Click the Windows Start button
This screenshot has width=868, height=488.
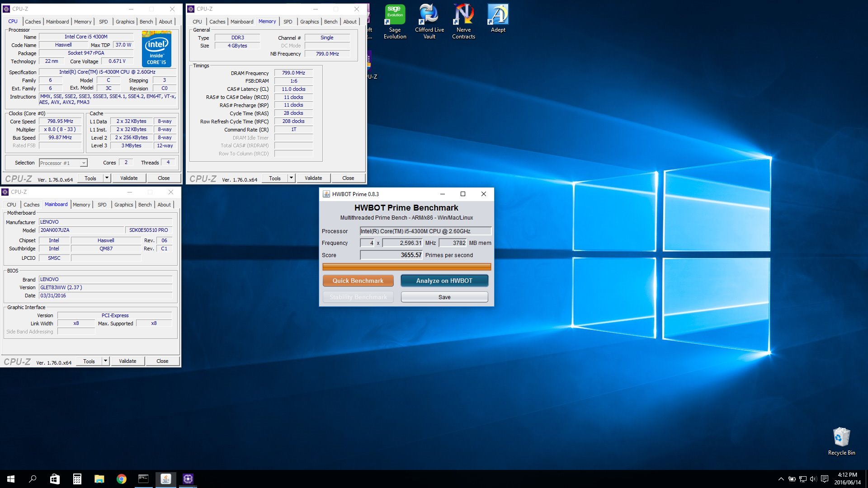click(11, 479)
